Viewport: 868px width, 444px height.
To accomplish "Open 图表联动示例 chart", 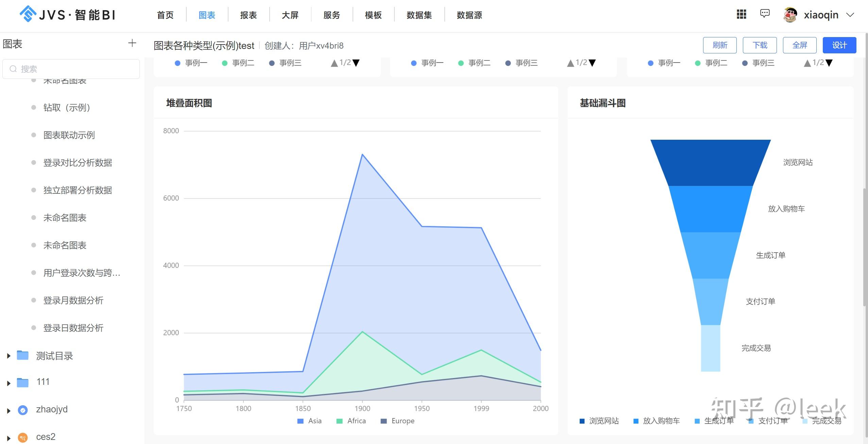I will [x=69, y=135].
